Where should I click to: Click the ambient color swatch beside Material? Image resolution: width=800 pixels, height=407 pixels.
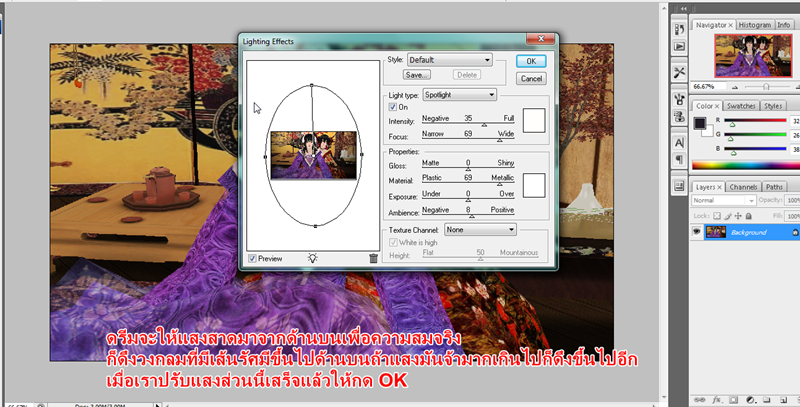534,185
